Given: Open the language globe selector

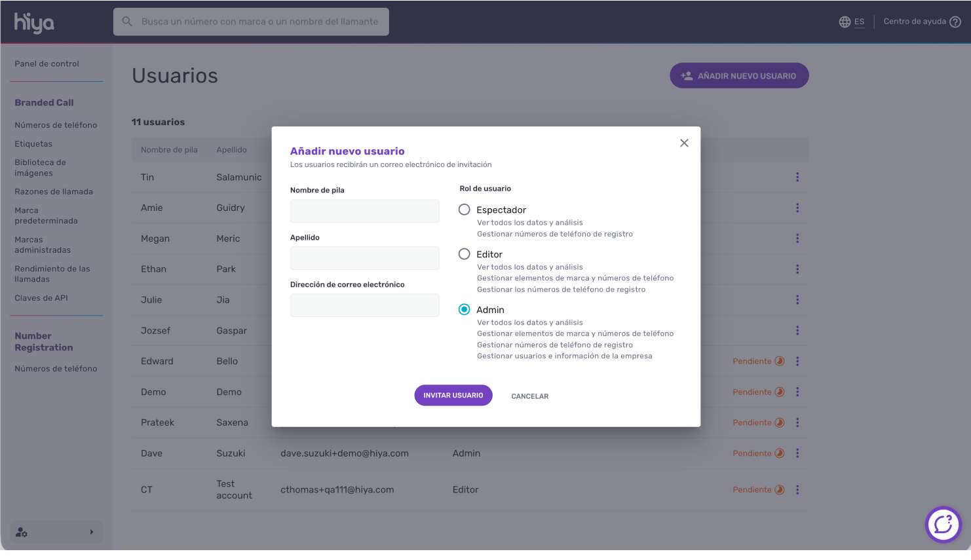Looking at the screenshot, I should (x=845, y=22).
